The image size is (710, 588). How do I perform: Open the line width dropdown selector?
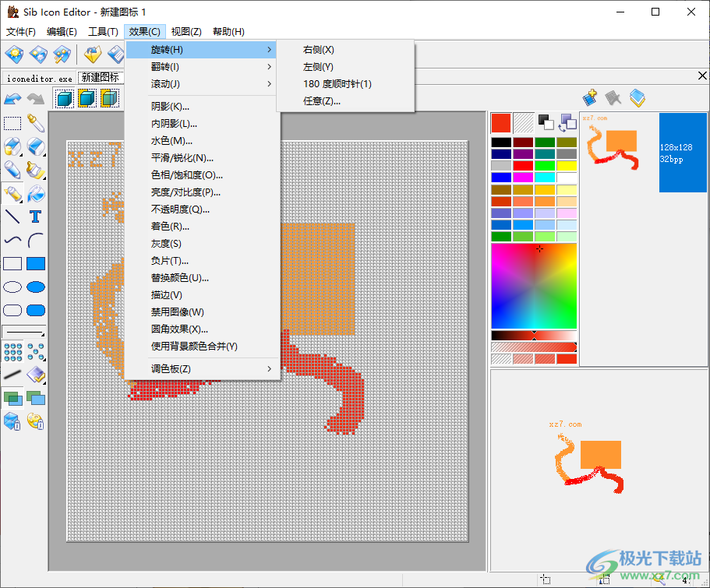[x=24, y=332]
